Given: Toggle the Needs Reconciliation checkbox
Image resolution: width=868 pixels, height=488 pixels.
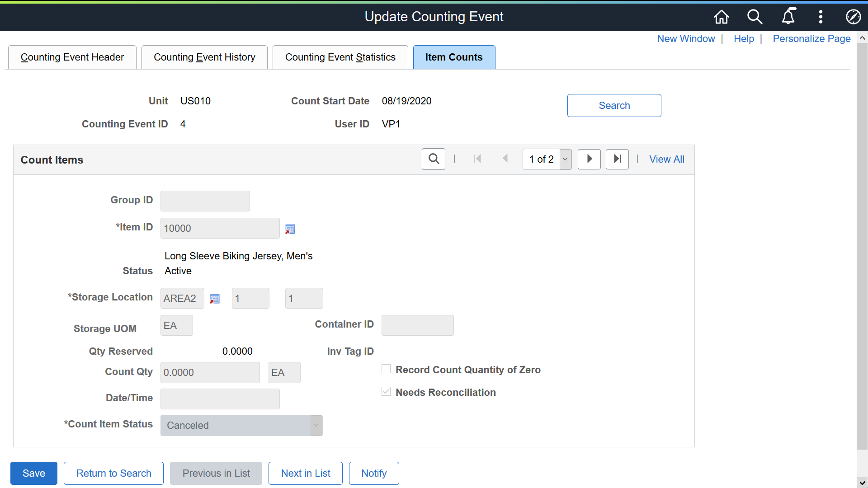Looking at the screenshot, I should (386, 392).
